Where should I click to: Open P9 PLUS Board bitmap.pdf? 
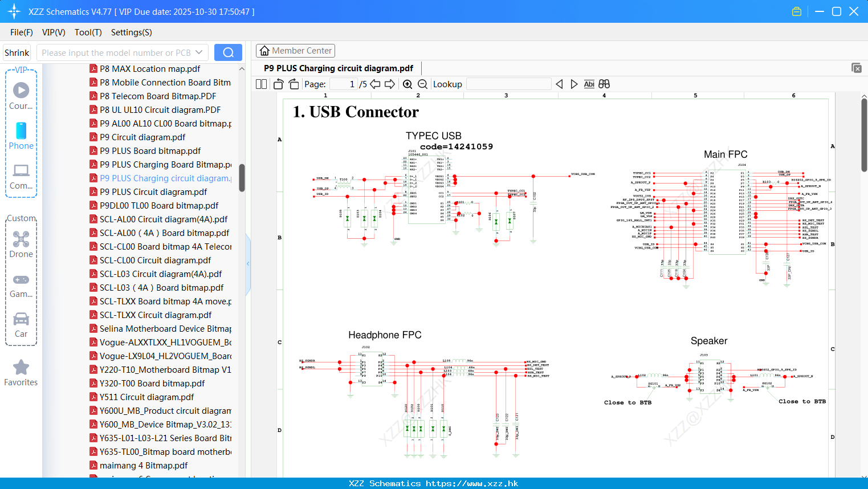(150, 151)
